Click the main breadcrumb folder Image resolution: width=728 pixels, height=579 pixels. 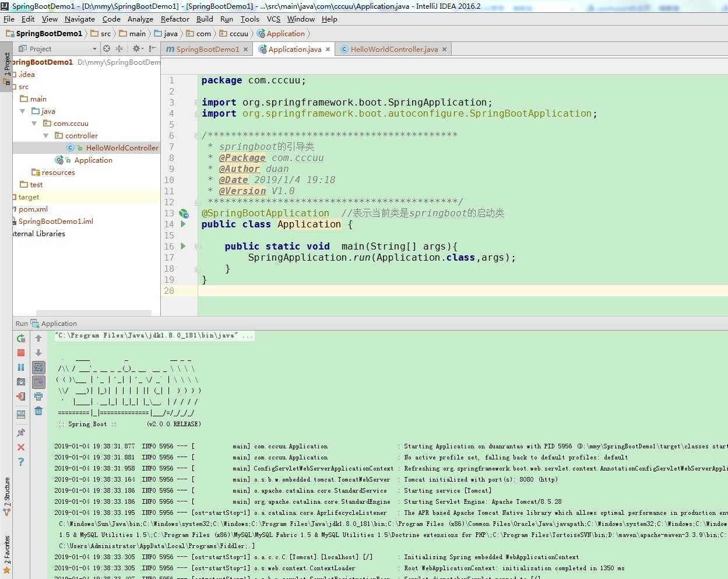coord(133,34)
